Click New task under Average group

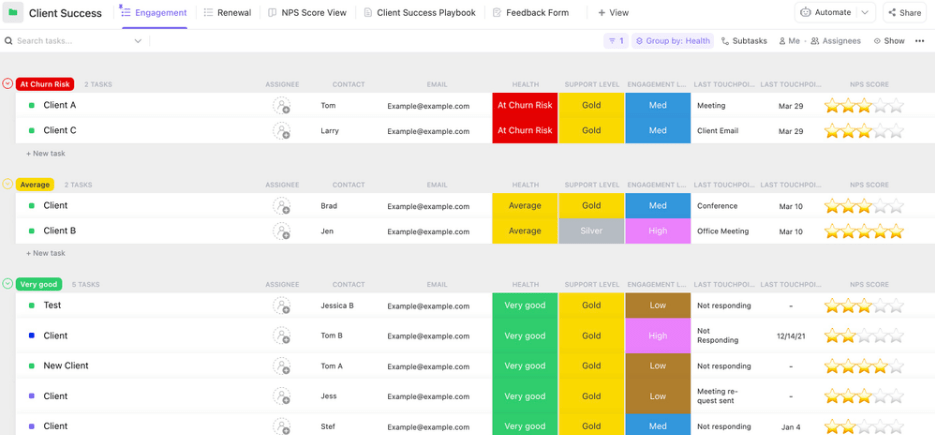45,253
